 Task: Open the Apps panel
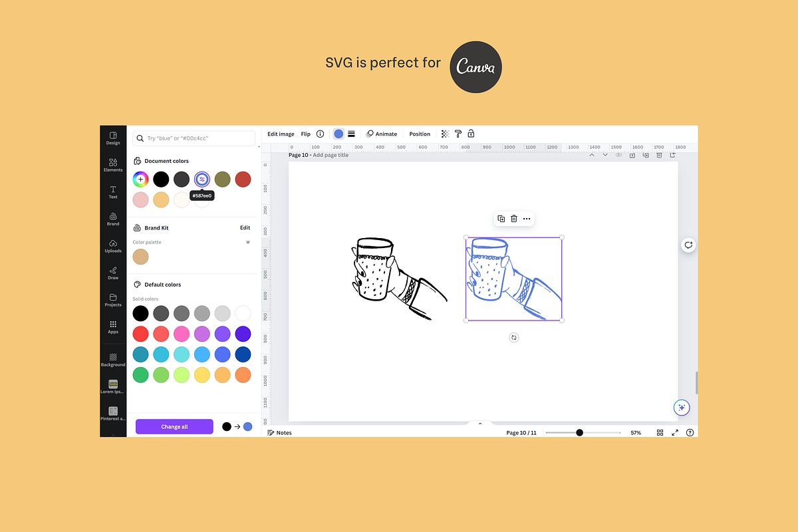[x=113, y=327]
